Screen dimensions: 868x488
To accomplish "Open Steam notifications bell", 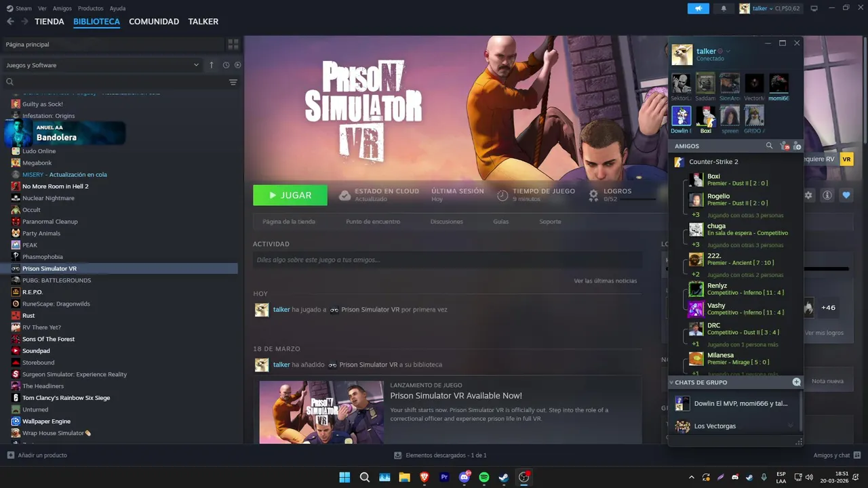I will [x=724, y=8].
